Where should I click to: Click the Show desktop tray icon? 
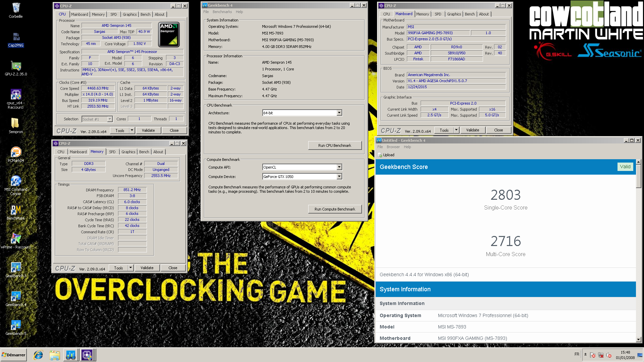click(x=640, y=355)
